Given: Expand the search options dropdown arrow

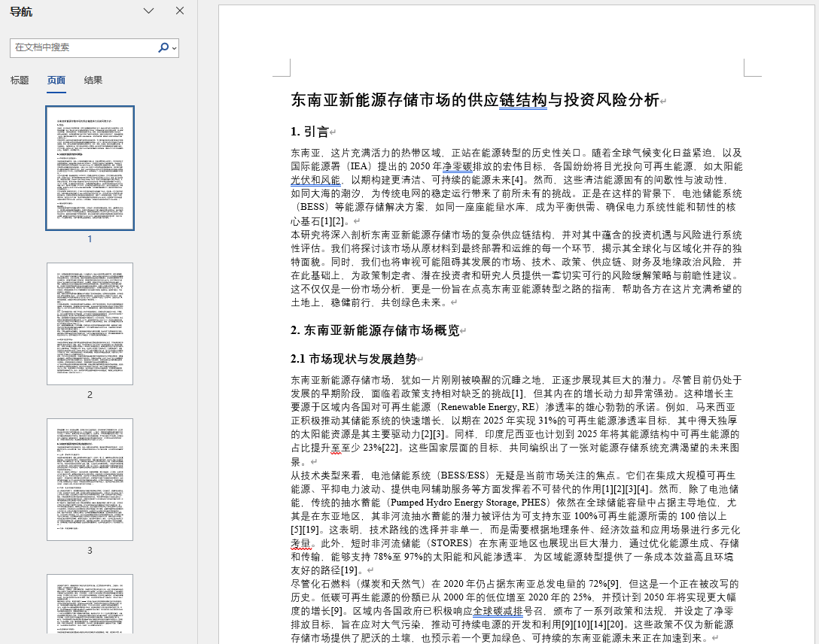Looking at the screenshot, I should [175, 48].
